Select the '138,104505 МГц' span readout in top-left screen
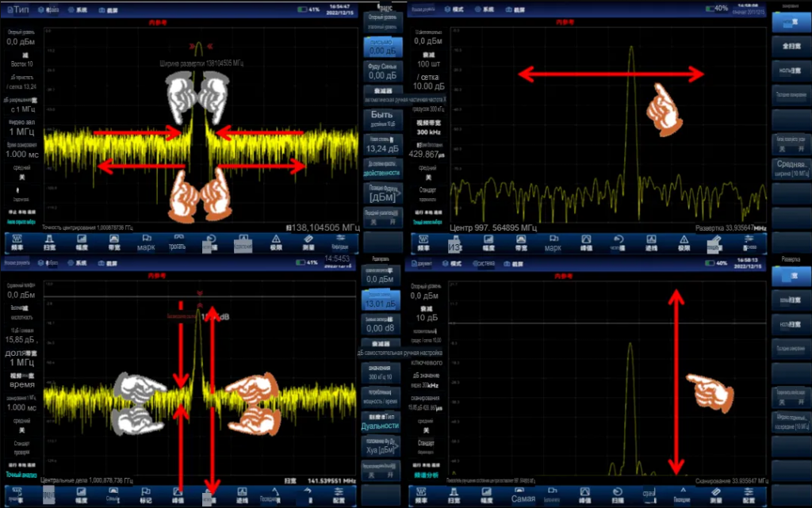The image size is (812, 508). coord(324,227)
